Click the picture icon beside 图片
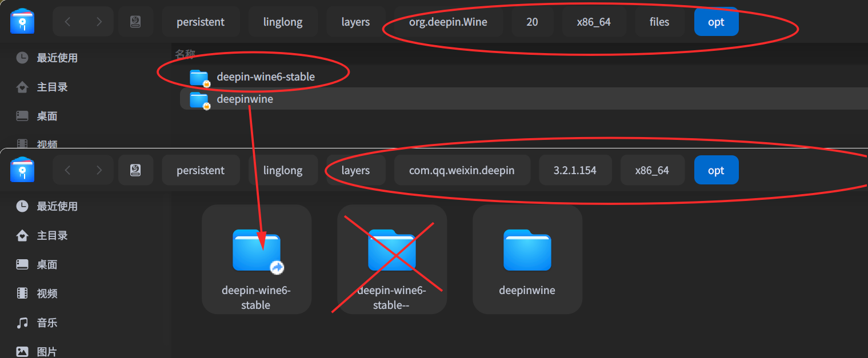 (x=22, y=352)
